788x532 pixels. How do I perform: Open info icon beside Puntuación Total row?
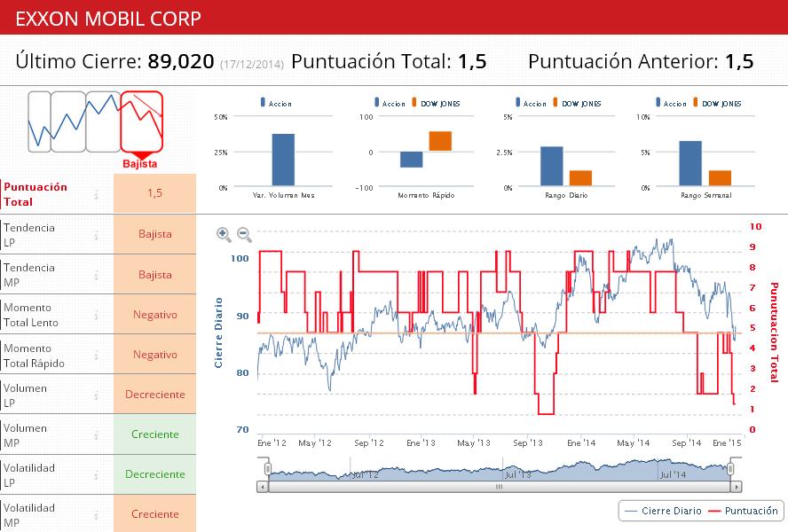[96, 194]
